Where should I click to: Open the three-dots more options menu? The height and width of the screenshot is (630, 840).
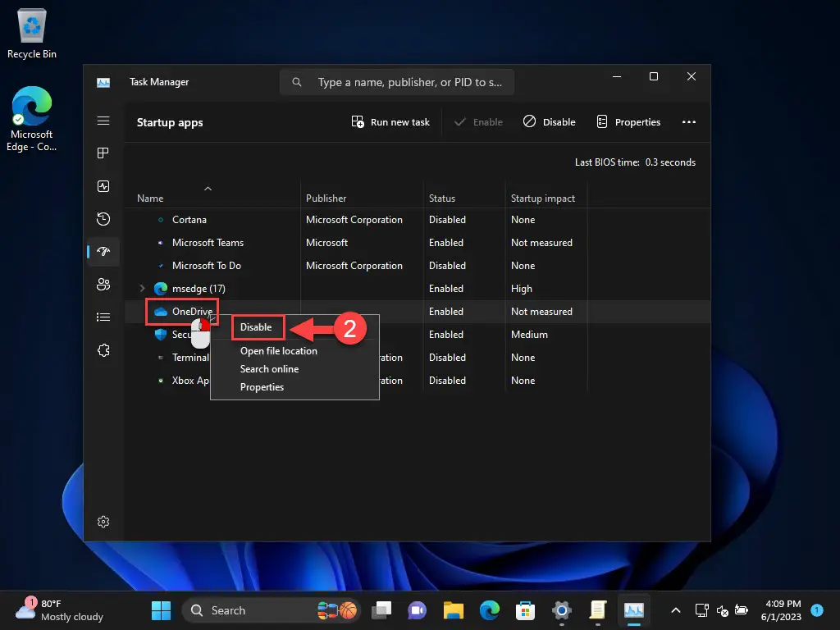[x=689, y=122]
